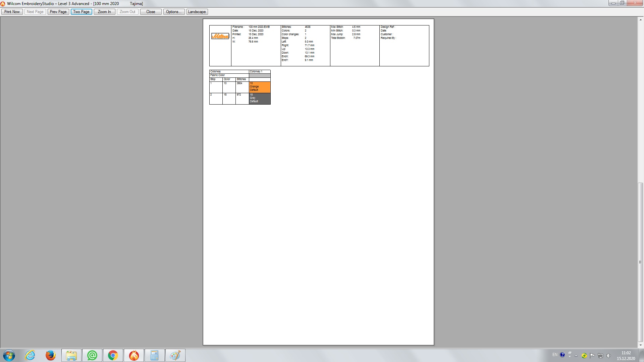This screenshot has height=362, width=644.
Task: Zoom In on the print preview
Action: (104, 12)
